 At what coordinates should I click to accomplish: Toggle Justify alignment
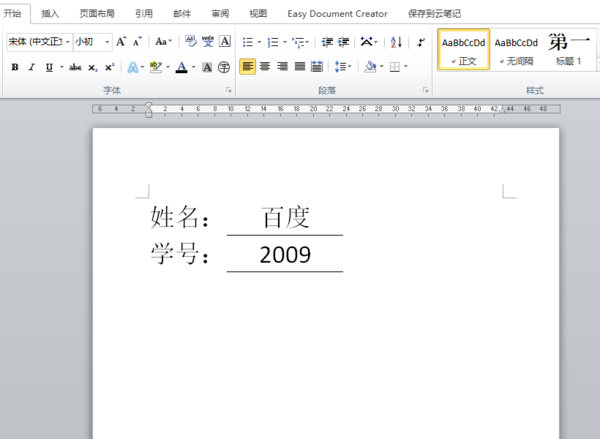(300, 67)
